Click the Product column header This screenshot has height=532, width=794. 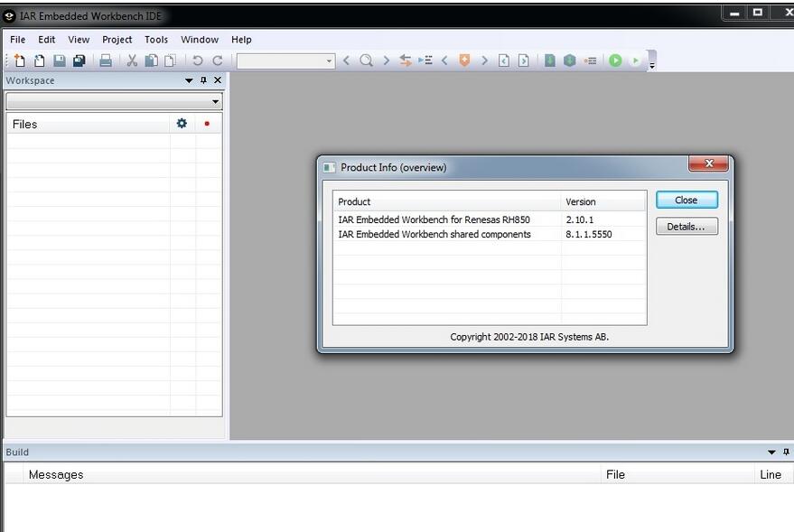[447, 201]
